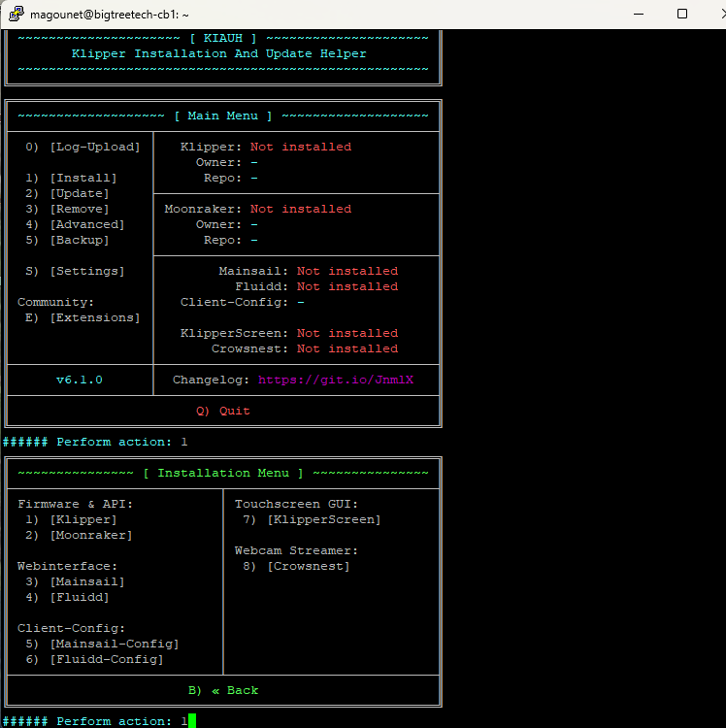Click the 8) [Crowsnest] install option
Screen dimensions: 726x728
(x=296, y=567)
